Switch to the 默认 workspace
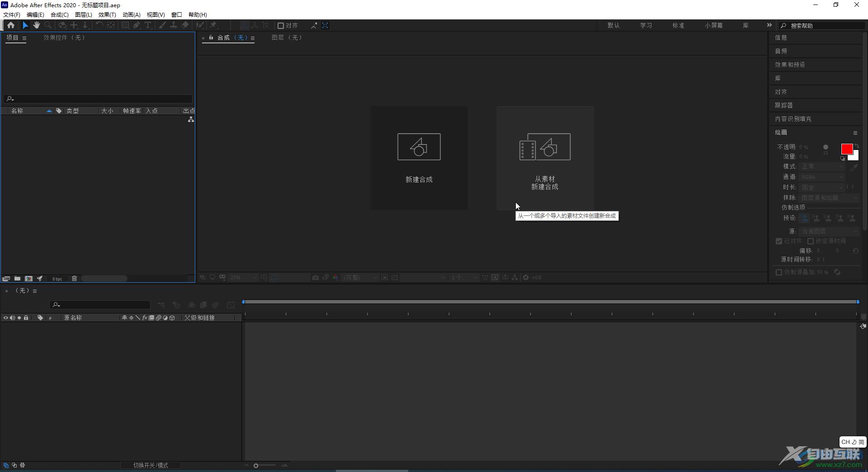The image size is (868, 472). coord(613,26)
